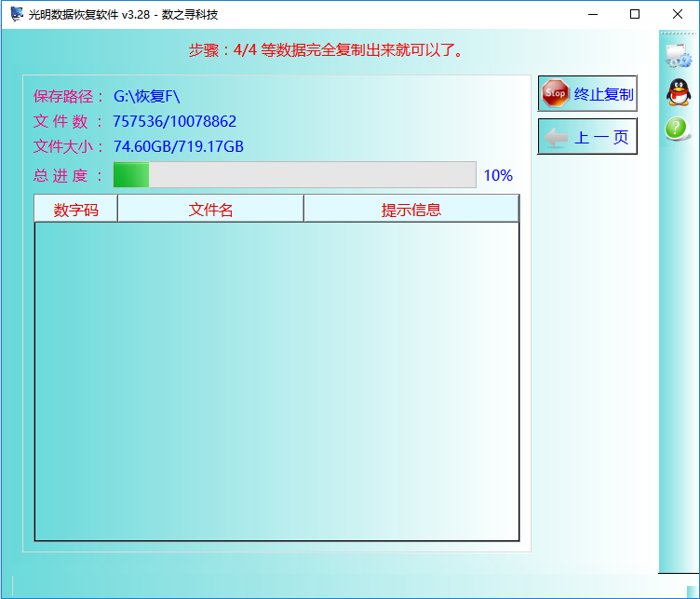Viewport: 700px width, 599px height.
Task: Sort by the 文件名 column header
Action: (x=210, y=209)
